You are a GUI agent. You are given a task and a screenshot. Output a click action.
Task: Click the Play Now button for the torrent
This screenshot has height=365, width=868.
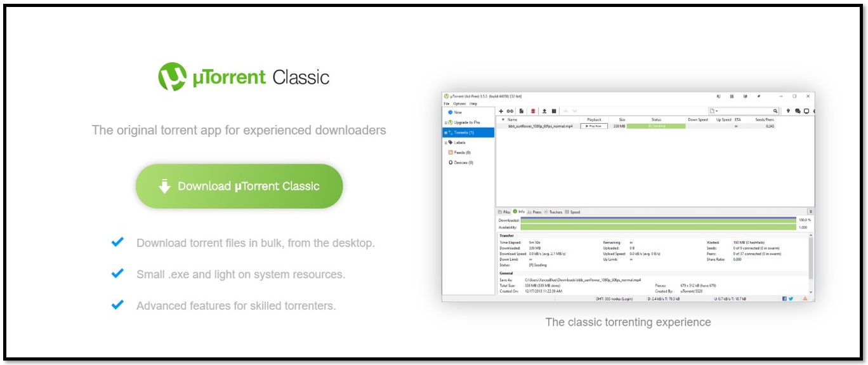coord(594,126)
